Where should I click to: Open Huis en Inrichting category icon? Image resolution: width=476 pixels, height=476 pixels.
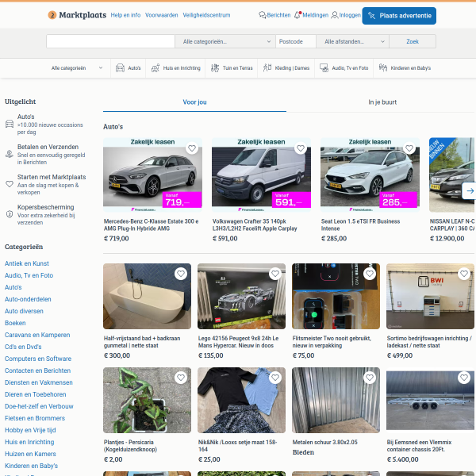(x=155, y=68)
